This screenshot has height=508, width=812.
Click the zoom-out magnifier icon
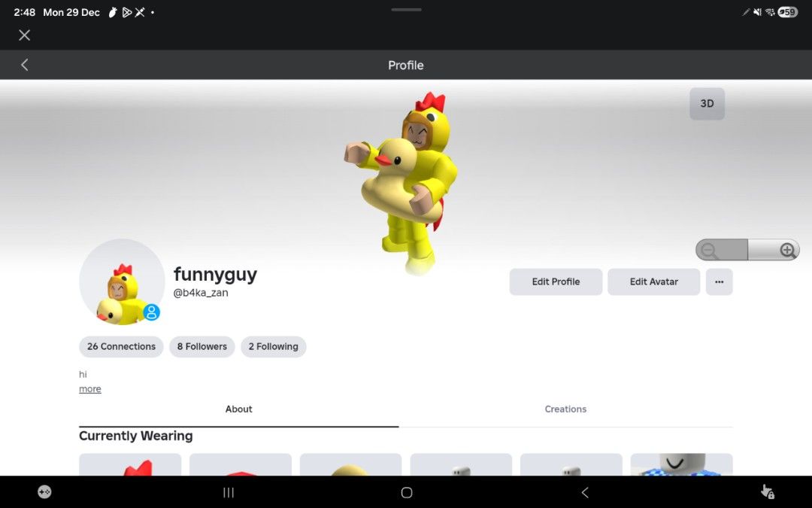(709, 249)
